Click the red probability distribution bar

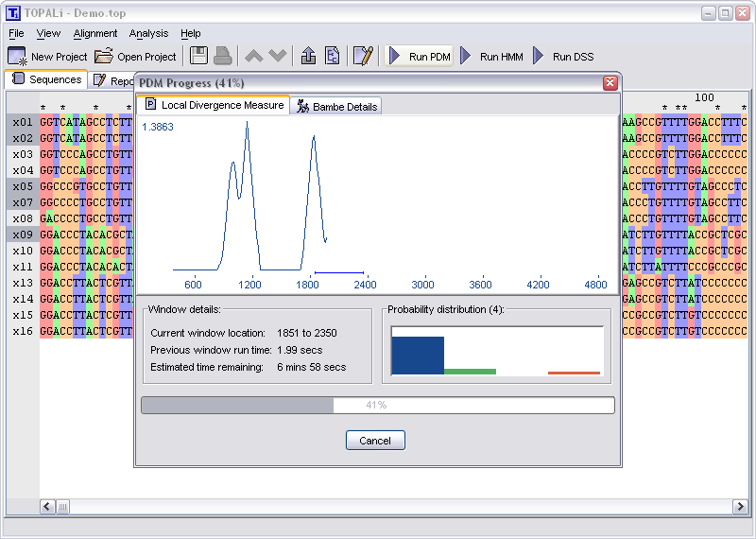click(574, 373)
